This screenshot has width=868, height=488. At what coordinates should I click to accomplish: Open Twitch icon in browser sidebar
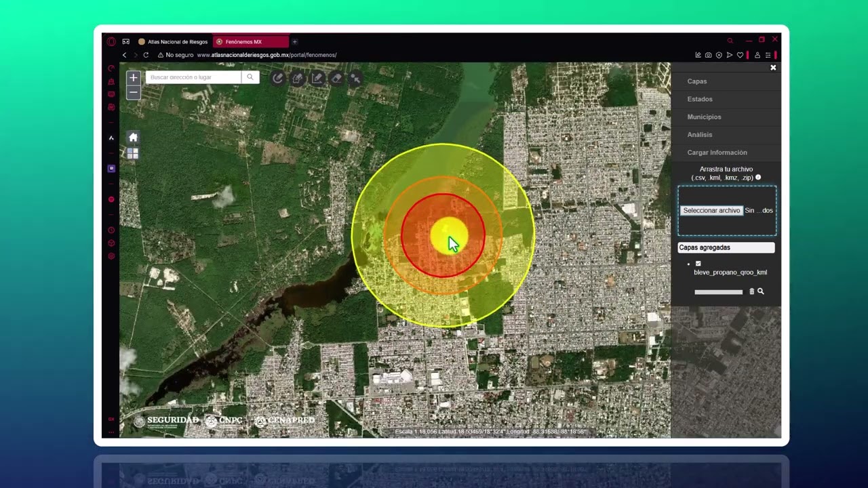click(x=111, y=168)
